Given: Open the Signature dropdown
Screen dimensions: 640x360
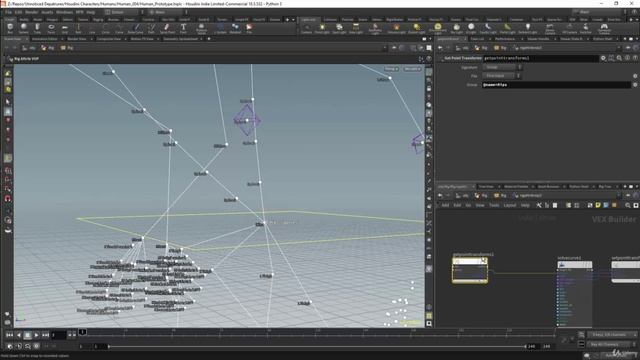Looking at the screenshot, I should pos(502,67).
